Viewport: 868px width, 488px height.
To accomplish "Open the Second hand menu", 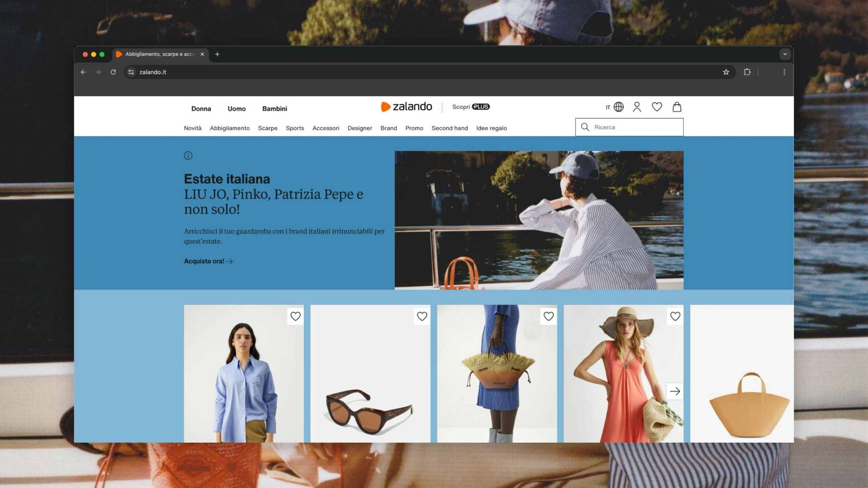I will click(x=450, y=128).
